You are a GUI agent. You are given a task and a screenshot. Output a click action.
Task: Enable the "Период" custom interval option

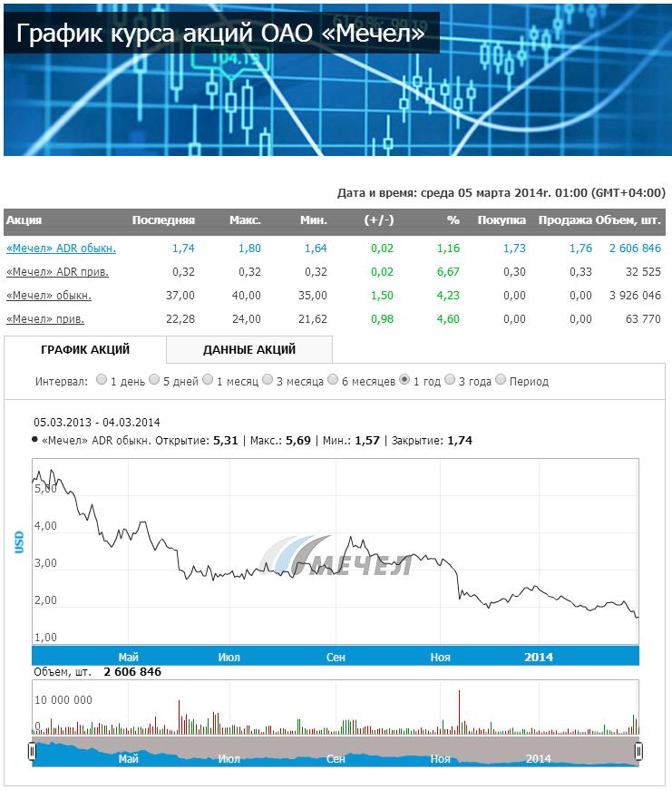click(x=501, y=381)
